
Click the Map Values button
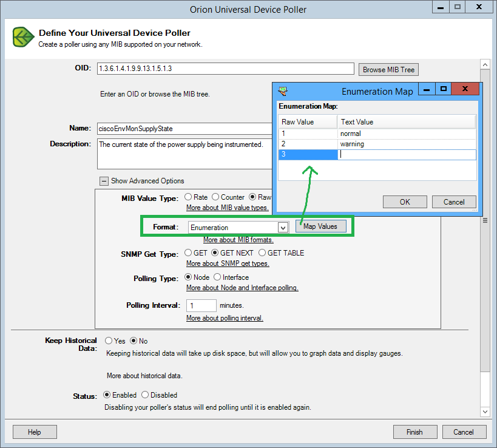[321, 226]
